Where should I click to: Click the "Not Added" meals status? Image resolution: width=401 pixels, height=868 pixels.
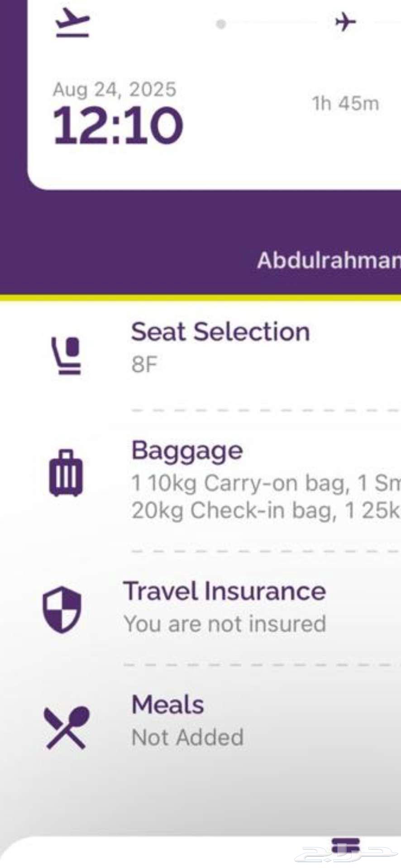pyautogui.click(x=187, y=737)
